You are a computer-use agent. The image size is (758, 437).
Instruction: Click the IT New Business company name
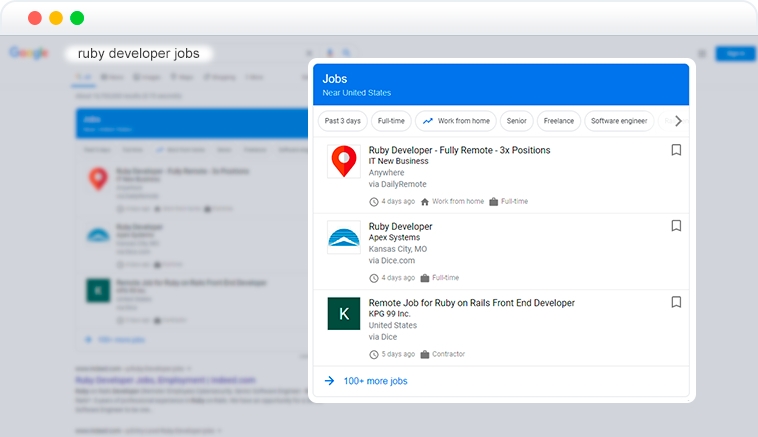tap(398, 161)
